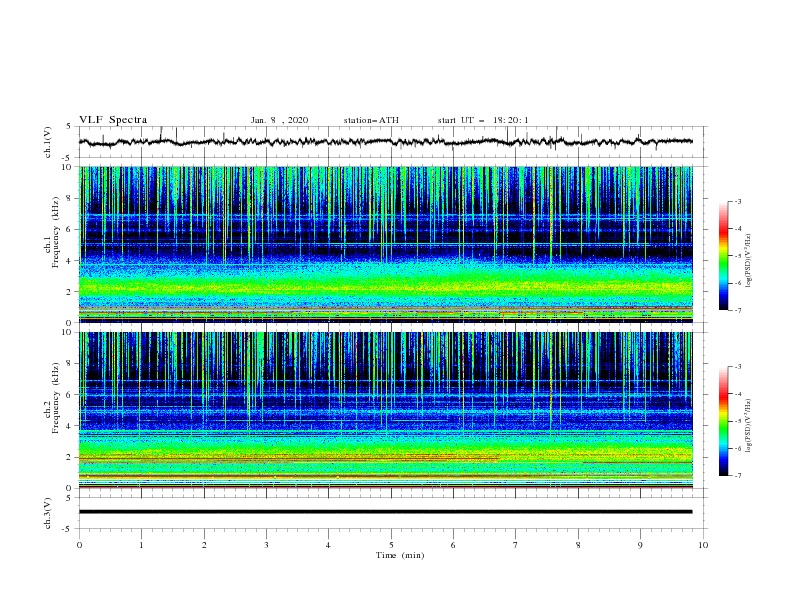
Task: Click the "-5" value on ch.1 color bar
Action: pyautogui.click(x=737, y=256)
